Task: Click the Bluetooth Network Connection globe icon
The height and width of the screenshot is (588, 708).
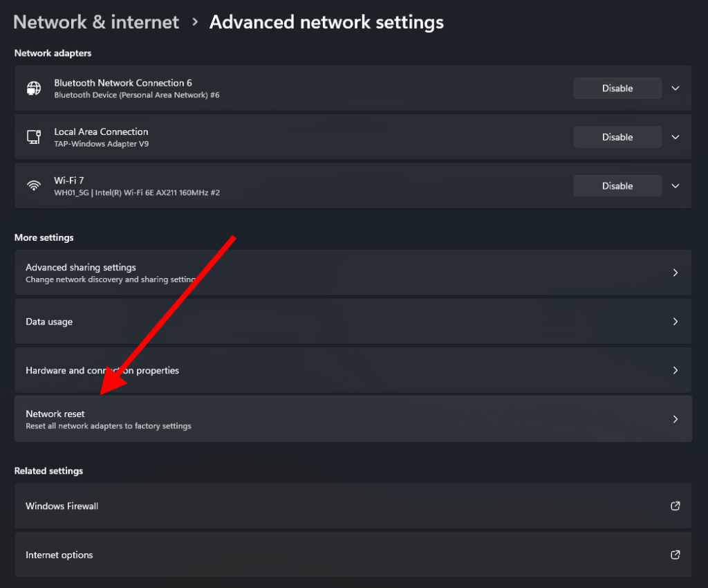Action: pyautogui.click(x=33, y=89)
